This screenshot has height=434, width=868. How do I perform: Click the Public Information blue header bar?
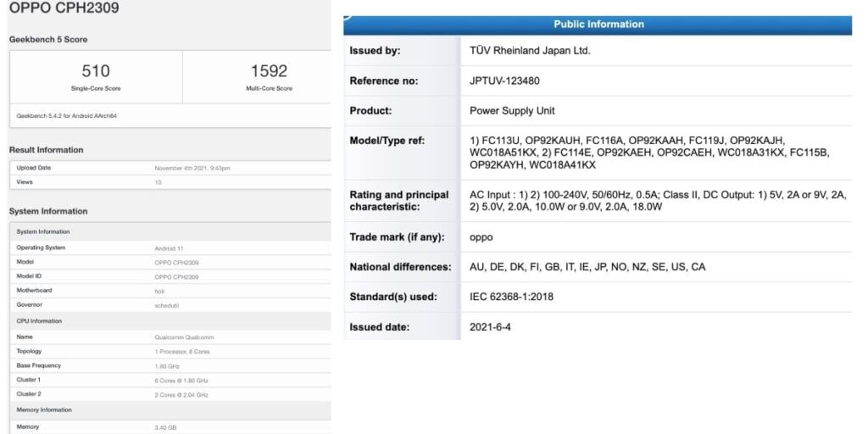click(598, 25)
